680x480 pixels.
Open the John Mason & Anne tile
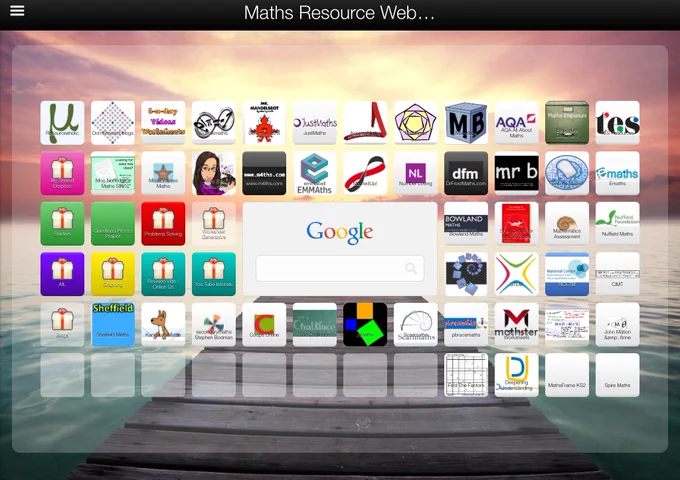click(617, 324)
